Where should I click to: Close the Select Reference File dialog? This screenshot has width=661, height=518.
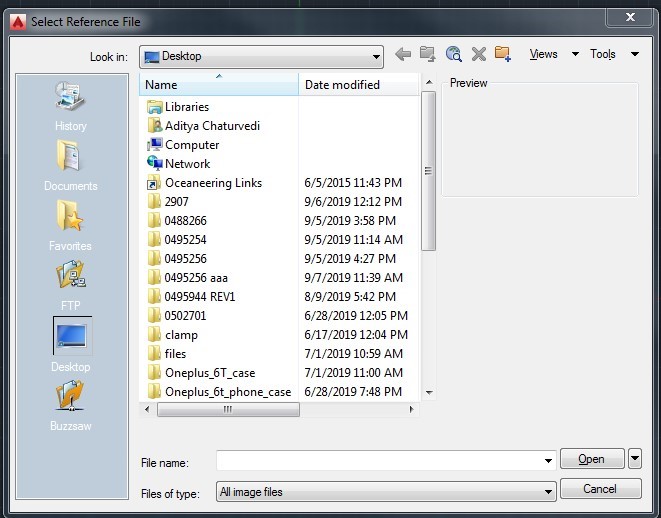click(631, 17)
